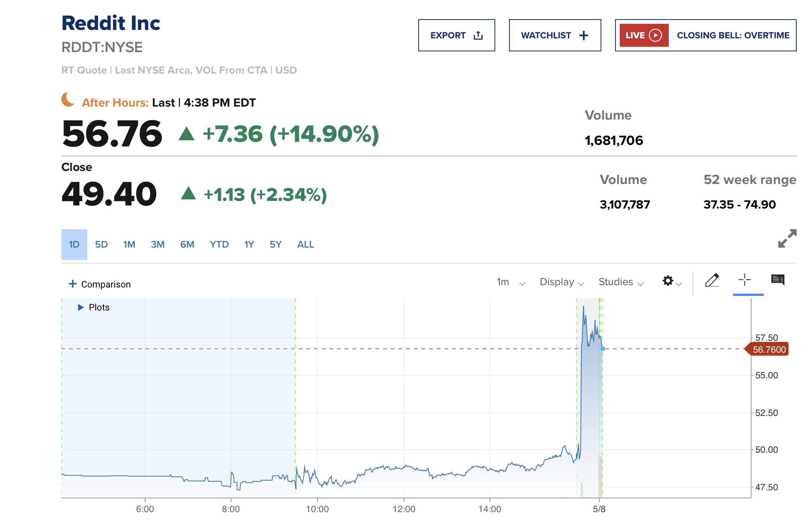812x529 pixels.
Task: Switch to YTD time range
Action: pyautogui.click(x=219, y=245)
